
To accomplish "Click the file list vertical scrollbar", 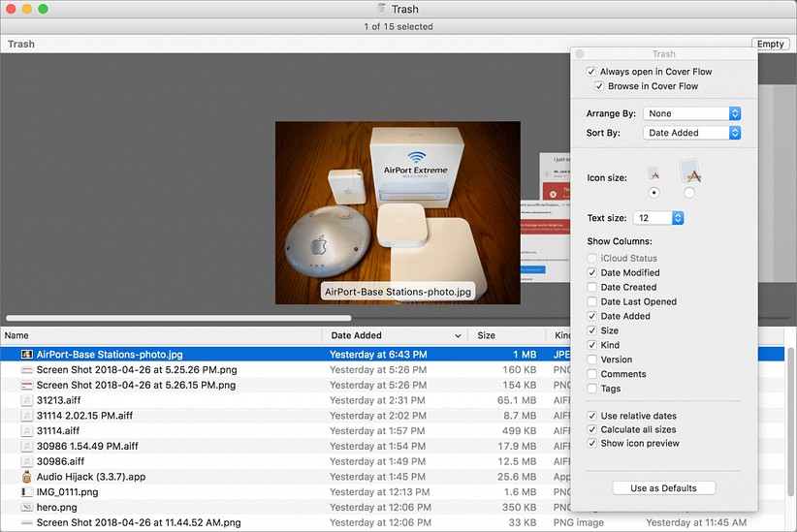I will pyautogui.click(x=790, y=422).
